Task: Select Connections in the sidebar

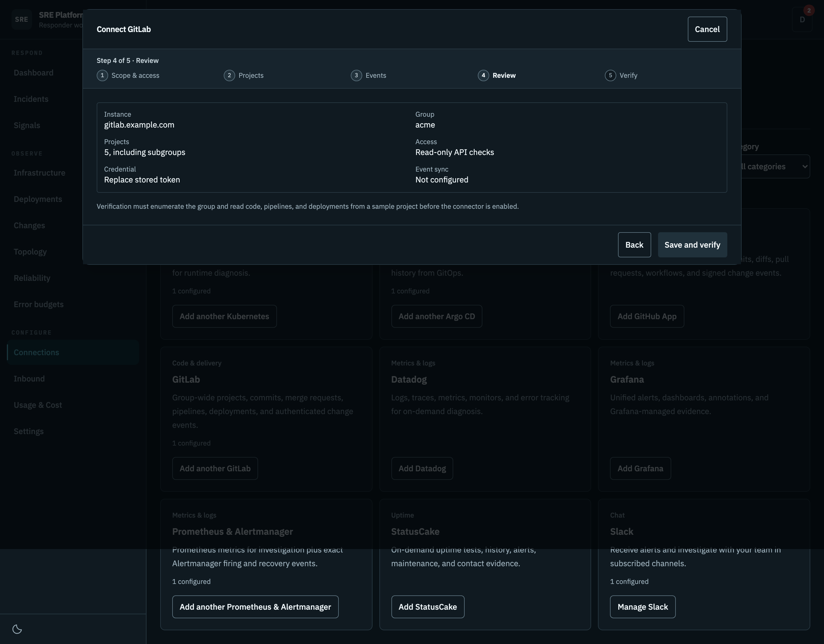Action: (x=72, y=353)
